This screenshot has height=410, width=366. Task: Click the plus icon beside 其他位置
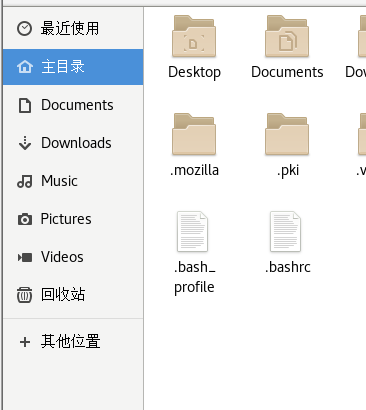pos(25,342)
